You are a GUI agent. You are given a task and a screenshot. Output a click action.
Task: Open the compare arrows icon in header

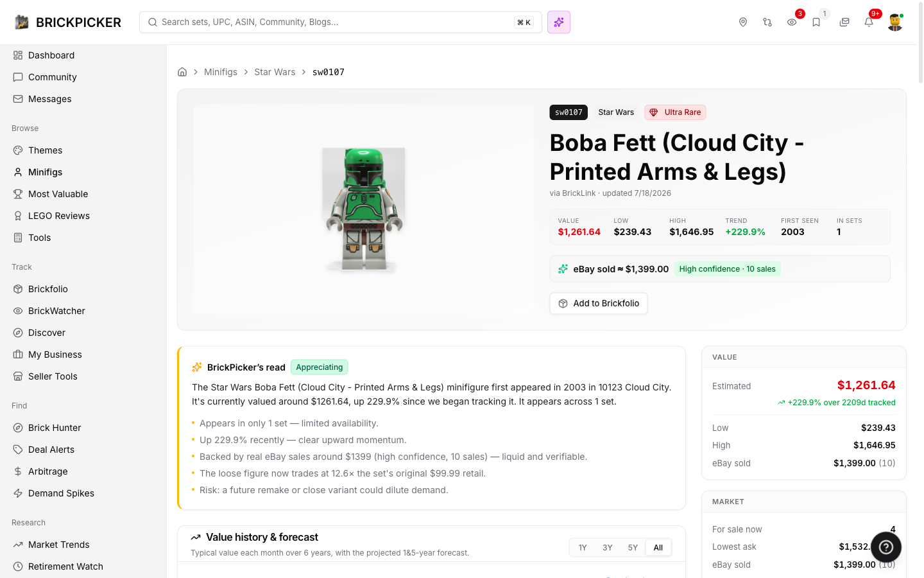pos(767,22)
